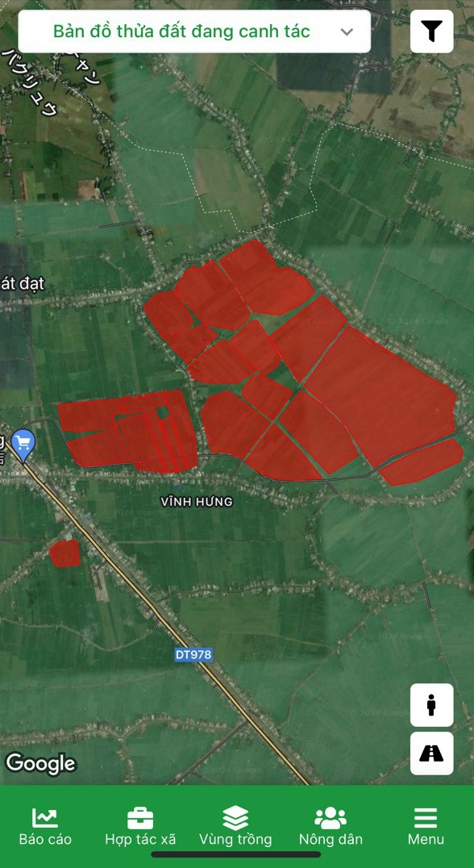The image size is (474, 868).
Task: Switch to the Nông dân tab
Action: click(331, 825)
